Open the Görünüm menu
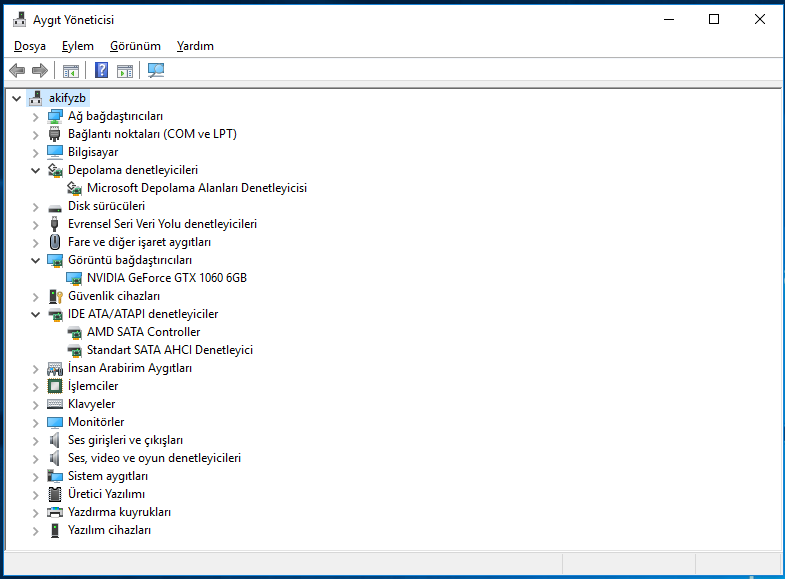The width and height of the screenshot is (785, 579). point(135,46)
